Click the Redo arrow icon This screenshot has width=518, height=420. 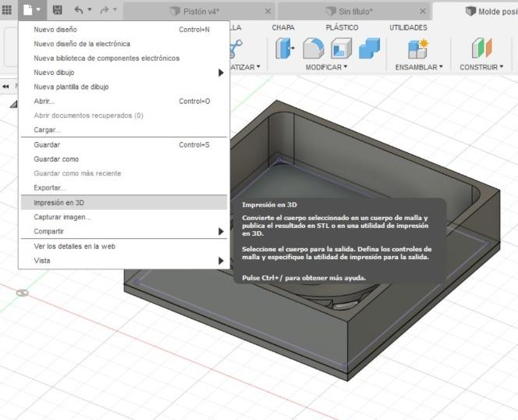click(104, 10)
